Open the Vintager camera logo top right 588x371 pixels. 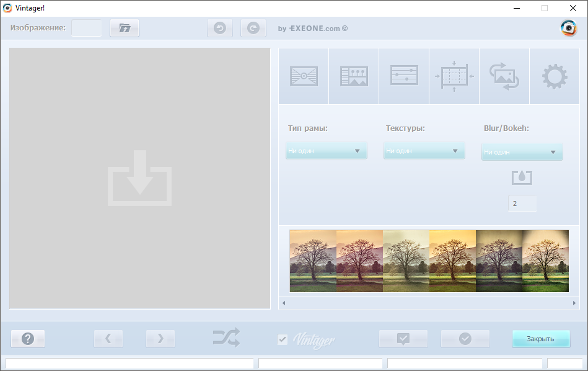coord(569,28)
